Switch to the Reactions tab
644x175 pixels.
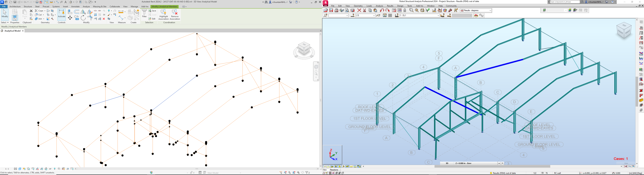coord(334,169)
